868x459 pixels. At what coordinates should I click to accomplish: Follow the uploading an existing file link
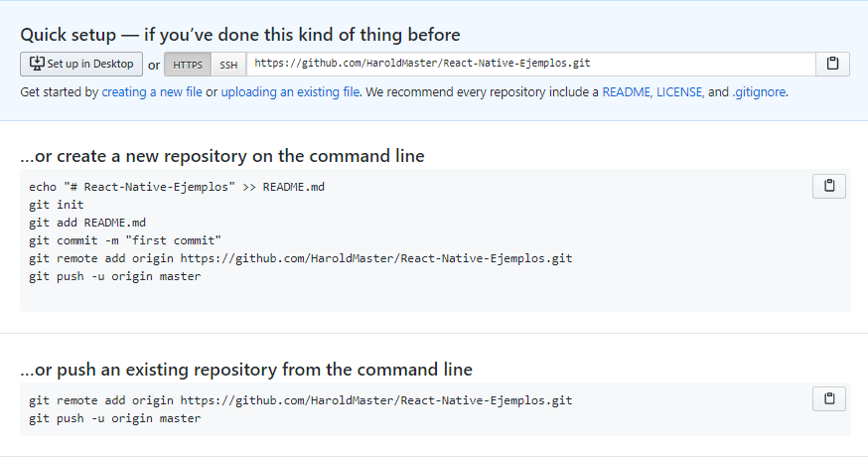pos(290,92)
